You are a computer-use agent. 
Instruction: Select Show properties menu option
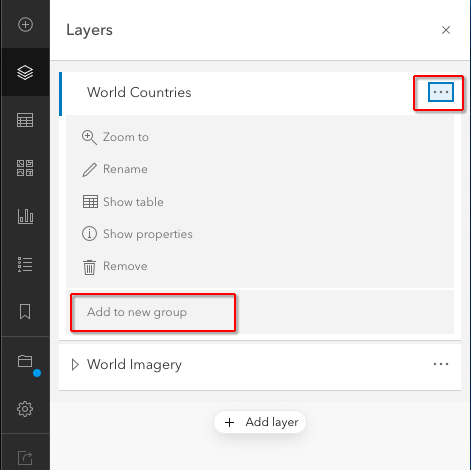point(137,234)
